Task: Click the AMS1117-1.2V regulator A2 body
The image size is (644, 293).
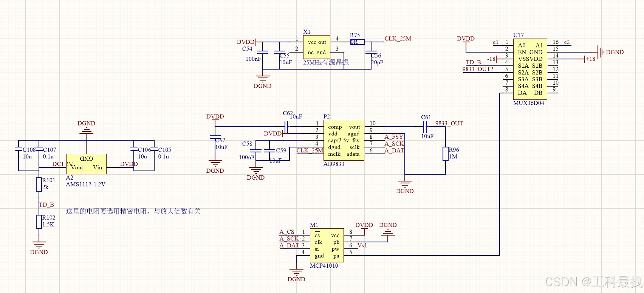Action: coord(86,164)
